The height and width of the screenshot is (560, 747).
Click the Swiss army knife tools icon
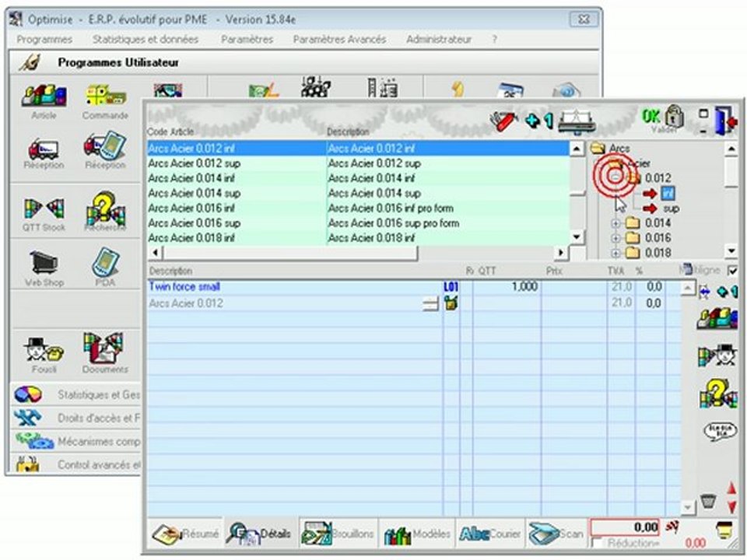504,121
